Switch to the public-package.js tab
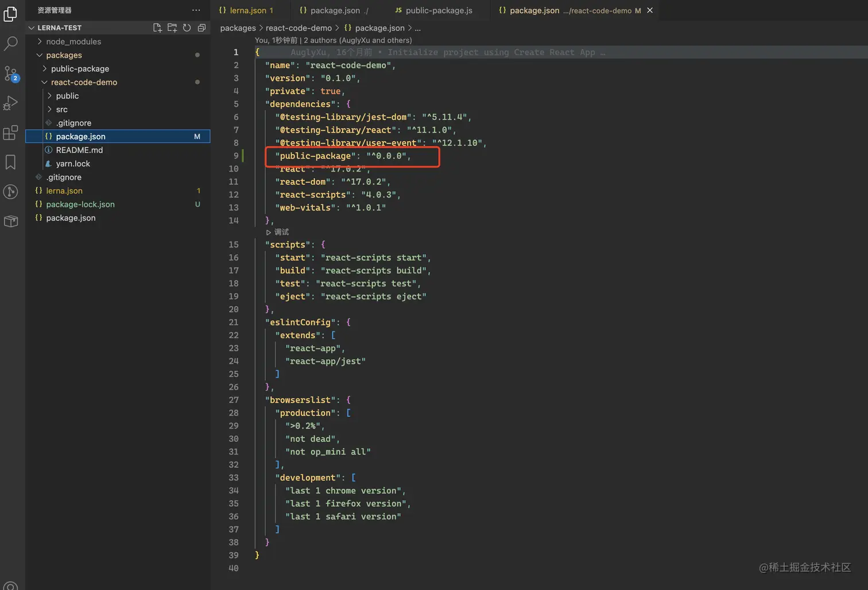The image size is (868, 590). 439,10
